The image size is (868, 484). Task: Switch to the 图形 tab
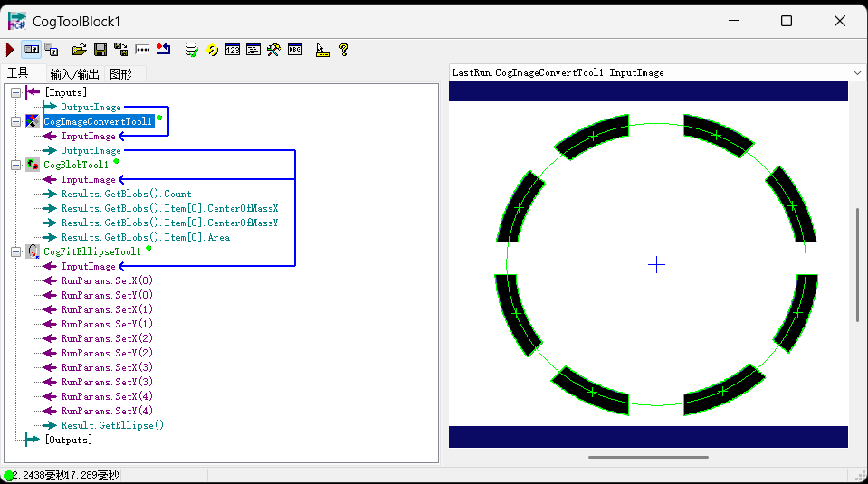(120, 73)
